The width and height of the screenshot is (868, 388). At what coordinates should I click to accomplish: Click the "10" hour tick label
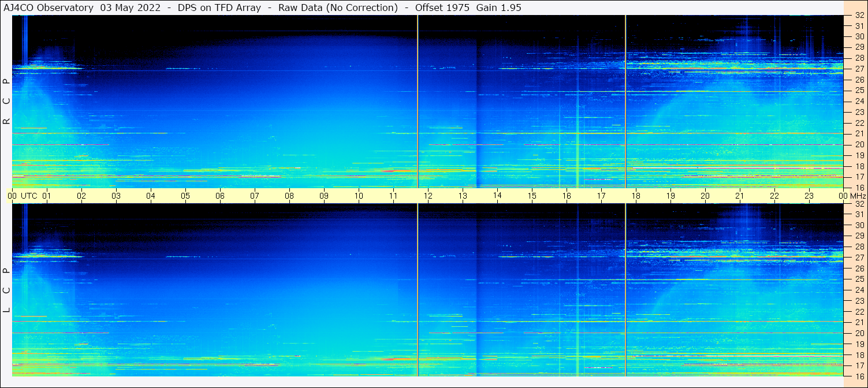pos(359,196)
